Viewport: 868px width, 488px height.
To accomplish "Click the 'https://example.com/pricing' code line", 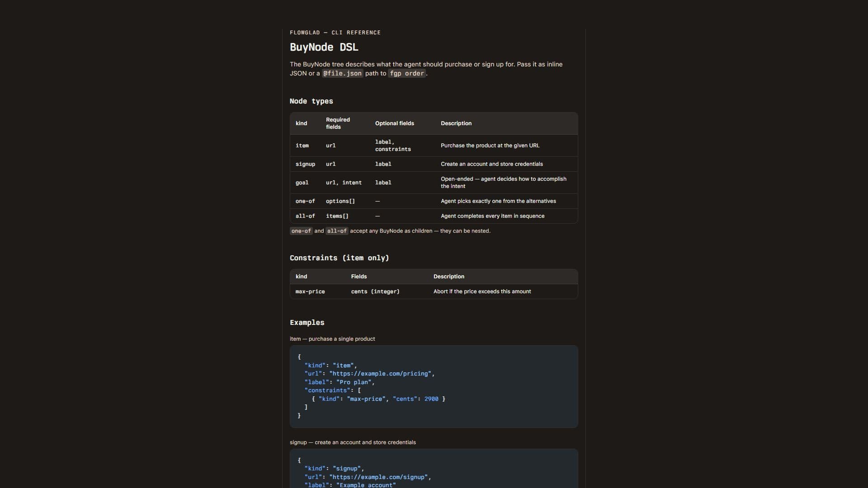I will pyautogui.click(x=369, y=374).
